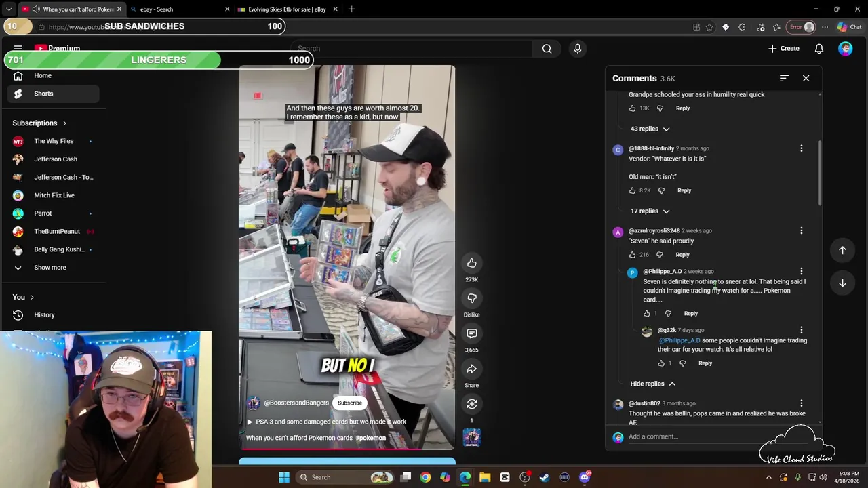Collapse thread with Hide replies
This screenshot has height=488, width=868.
click(652, 384)
